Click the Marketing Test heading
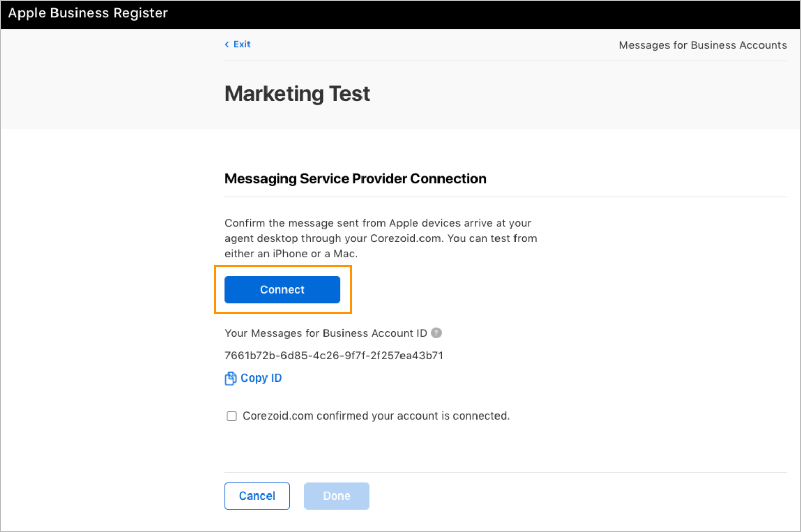The height and width of the screenshot is (532, 801). click(x=297, y=94)
